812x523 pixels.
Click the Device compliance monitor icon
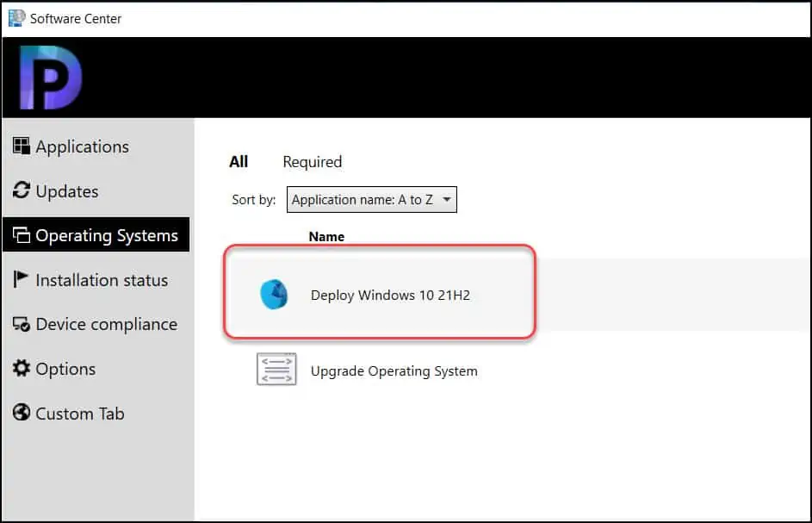point(22,324)
